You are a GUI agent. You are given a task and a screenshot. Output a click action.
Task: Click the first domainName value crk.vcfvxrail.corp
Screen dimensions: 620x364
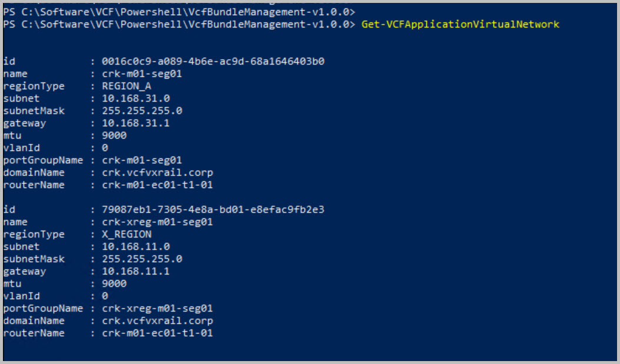tap(157, 173)
